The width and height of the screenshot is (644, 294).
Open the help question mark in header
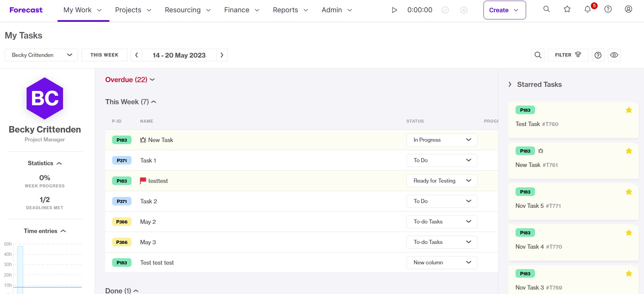[x=608, y=9]
